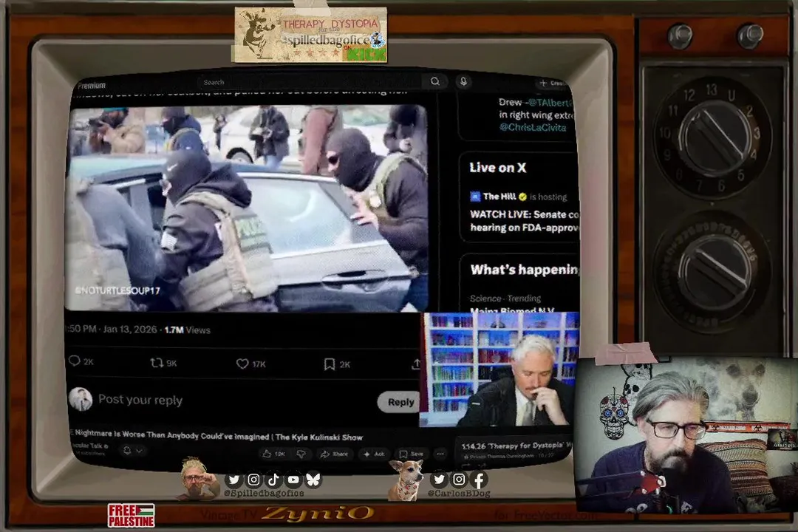The height and width of the screenshot is (532, 798).
Task: Open the tweet reply comment icon
Action: 75,361
